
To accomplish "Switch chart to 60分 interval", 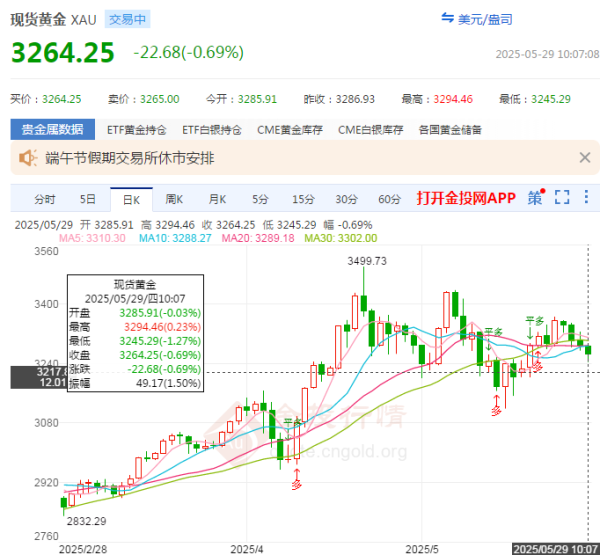I will (390, 199).
